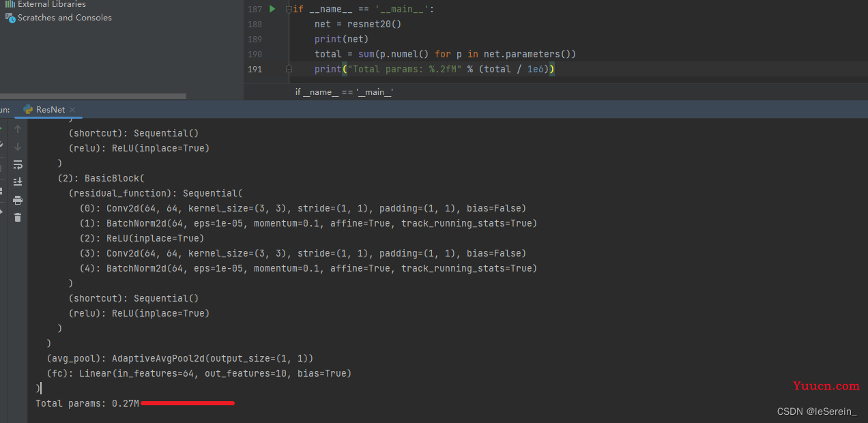Click the code line net = resnet20()
Viewport: 868px width, 423px height.
pos(358,24)
